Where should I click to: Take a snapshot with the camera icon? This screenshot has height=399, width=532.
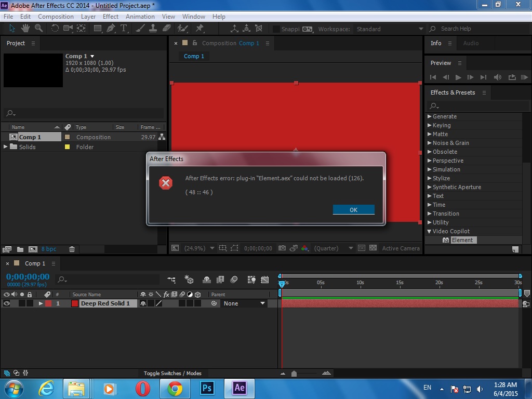[x=282, y=248]
